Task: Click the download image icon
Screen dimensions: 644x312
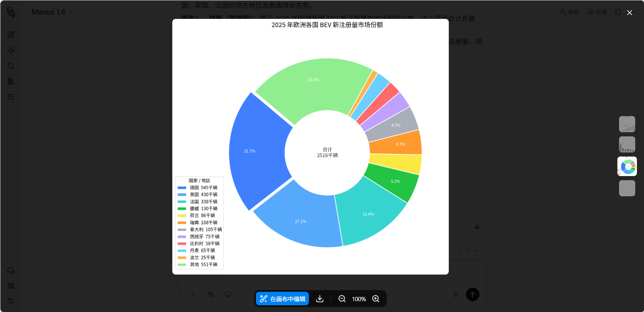Action: [320, 299]
